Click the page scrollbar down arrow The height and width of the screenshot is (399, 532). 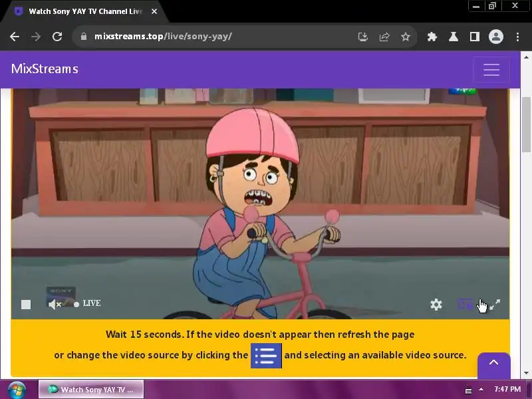tap(526, 373)
